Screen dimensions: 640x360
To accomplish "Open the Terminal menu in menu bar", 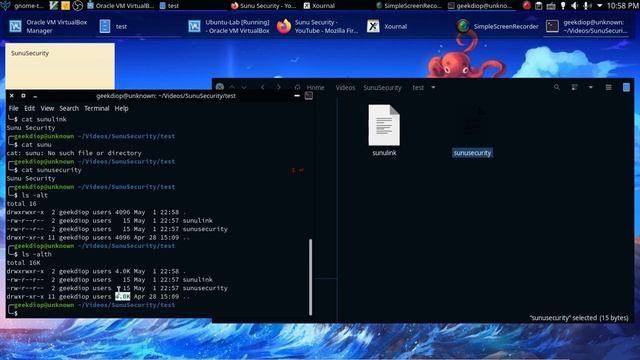I will click(96, 108).
